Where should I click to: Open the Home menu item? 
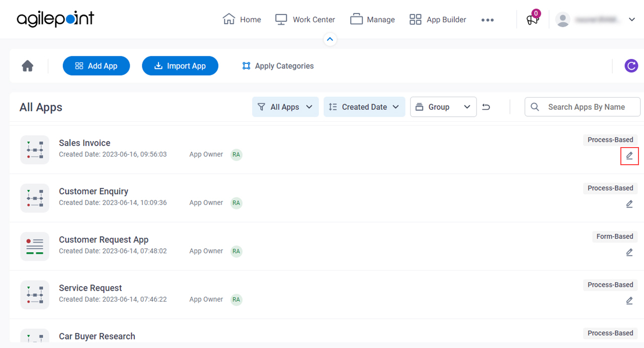pos(242,20)
